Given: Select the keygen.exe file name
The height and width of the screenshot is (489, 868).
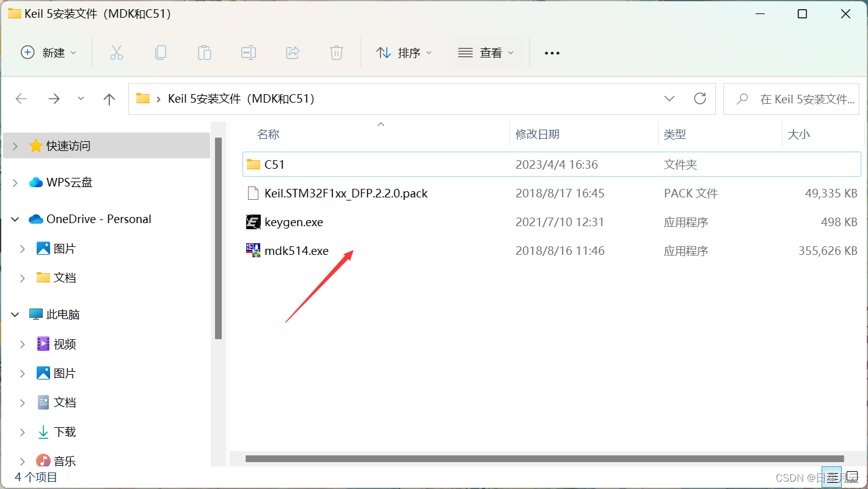Looking at the screenshot, I should (294, 222).
